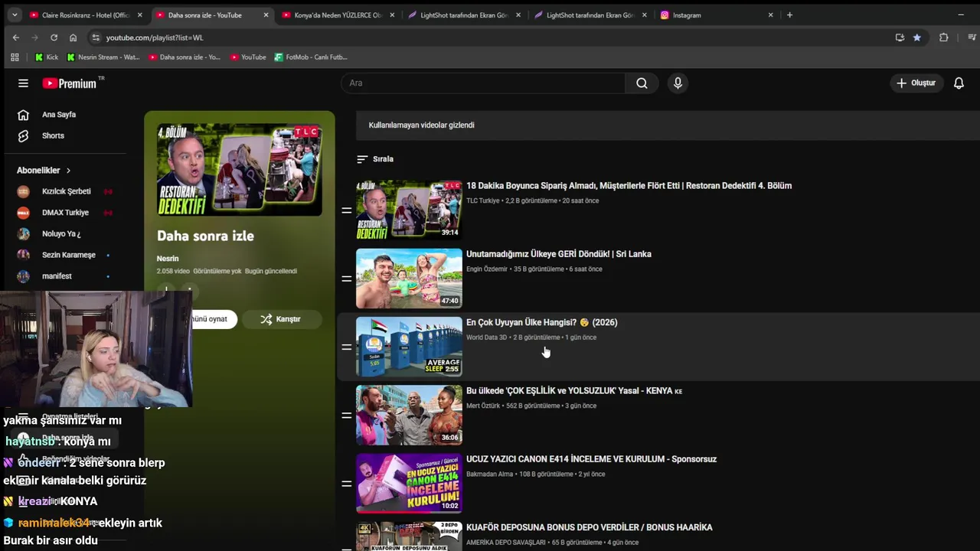Open the tab search dropdown arrow
The width and height of the screenshot is (980, 551).
pyautogui.click(x=15, y=15)
